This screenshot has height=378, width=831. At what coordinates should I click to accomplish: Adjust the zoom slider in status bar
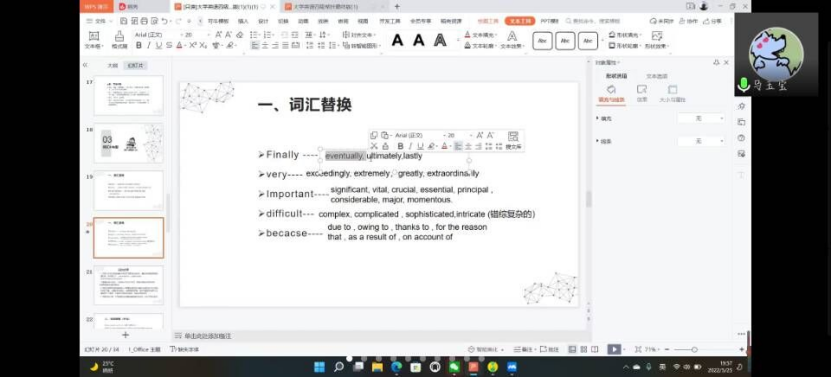click(x=694, y=349)
